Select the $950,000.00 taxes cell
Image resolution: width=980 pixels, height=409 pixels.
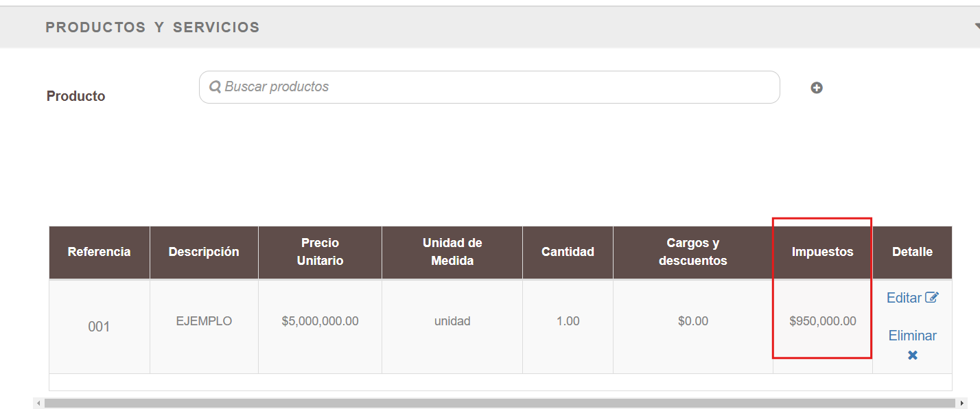pos(823,327)
